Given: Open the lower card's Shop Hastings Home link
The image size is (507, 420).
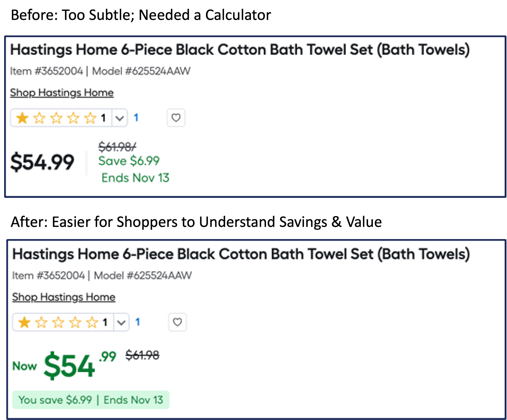Looking at the screenshot, I should 64,297.
